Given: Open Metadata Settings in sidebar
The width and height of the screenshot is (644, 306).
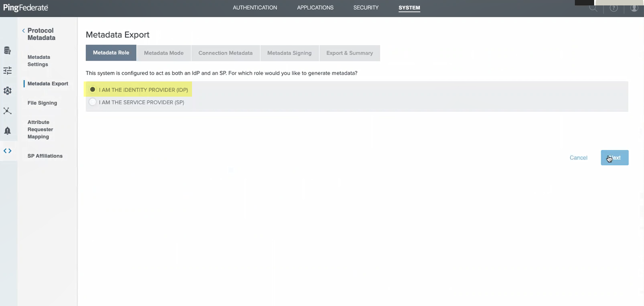Looking at the screenshot, I should click(x=39, y=61).
